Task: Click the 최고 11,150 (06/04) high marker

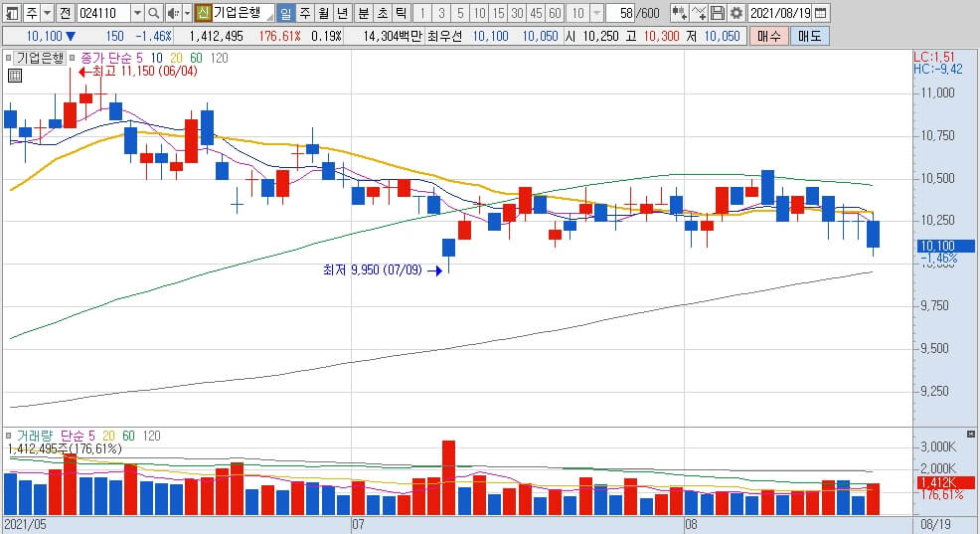Action: coord(138,72)
